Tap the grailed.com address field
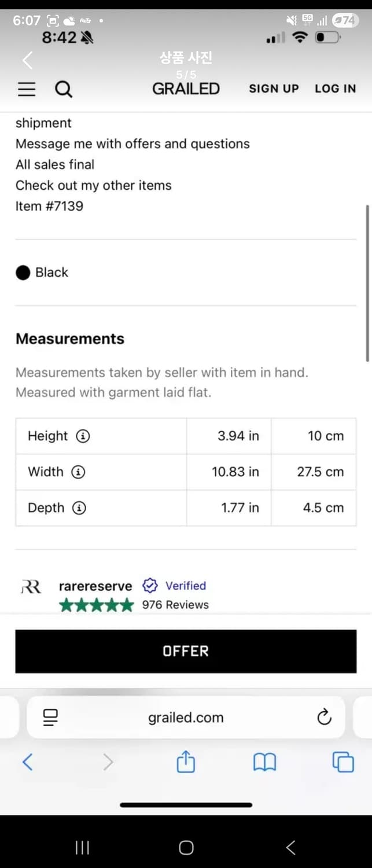Screen dimensions: 372x868 pos(186,718)
